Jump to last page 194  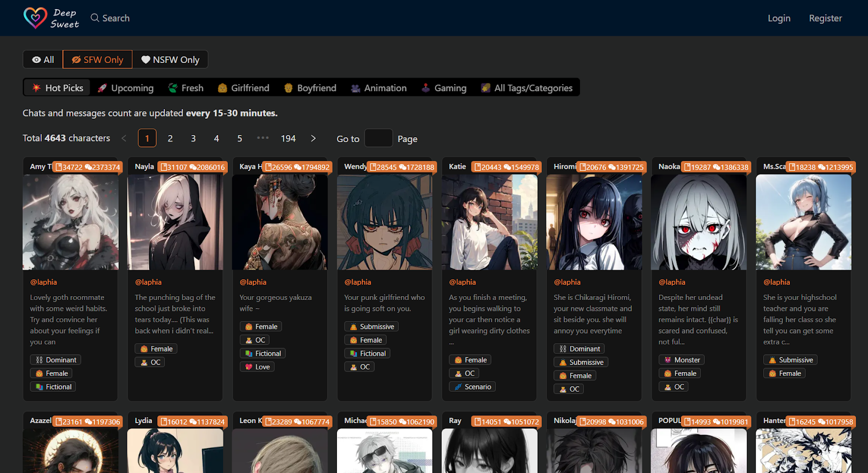pyautogui.click(x=288, y=138)
